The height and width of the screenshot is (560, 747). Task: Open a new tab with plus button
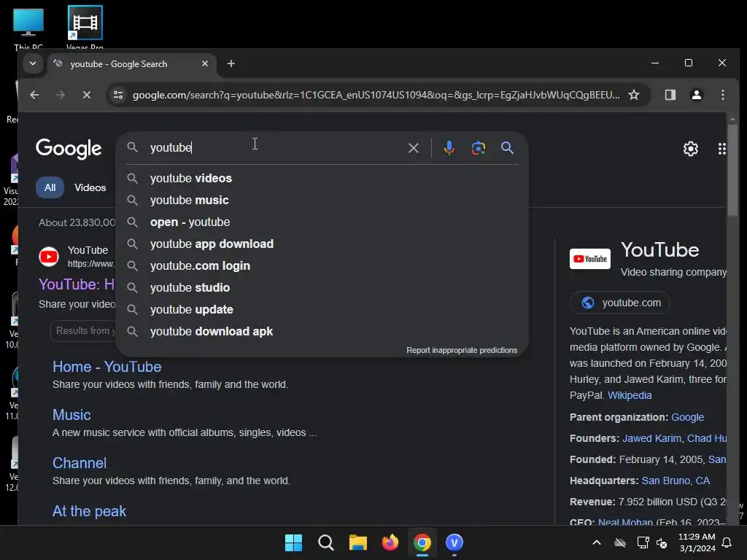[231, 63]
